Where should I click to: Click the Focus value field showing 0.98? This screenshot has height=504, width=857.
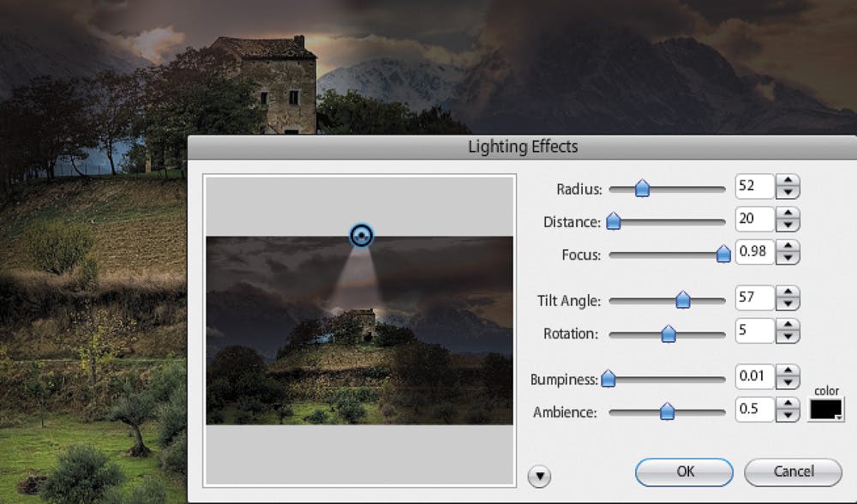click(x=755, y=252)
